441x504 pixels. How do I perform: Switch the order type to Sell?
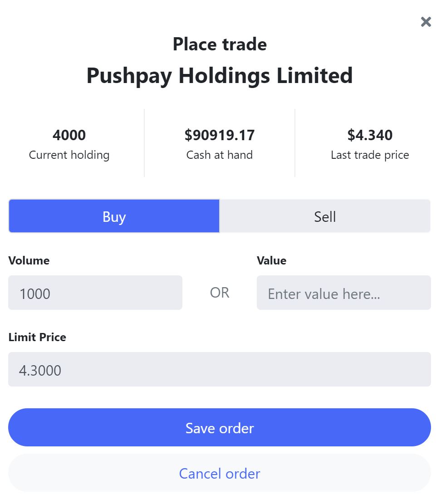pyautogui.click(x=325, y=216)
